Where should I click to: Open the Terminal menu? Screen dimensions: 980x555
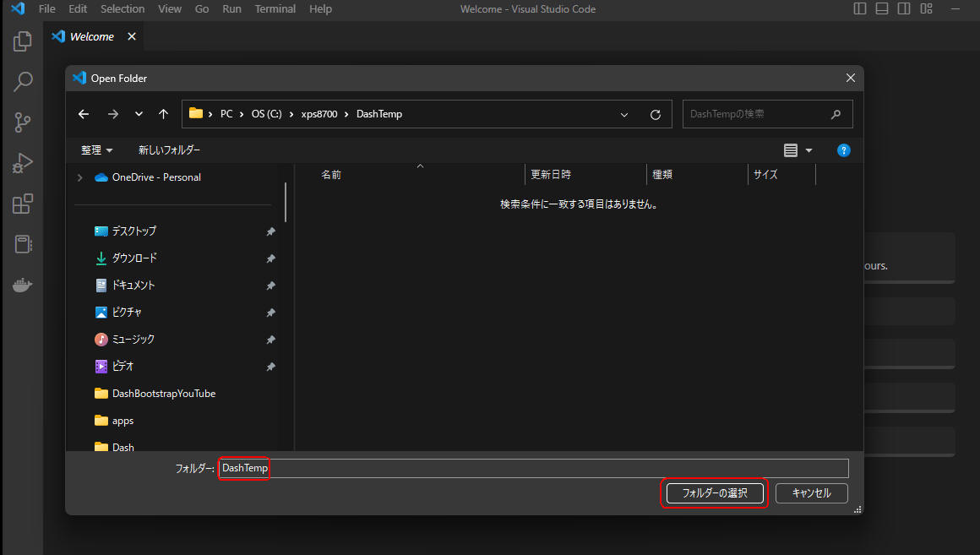[x=275, y=8]
